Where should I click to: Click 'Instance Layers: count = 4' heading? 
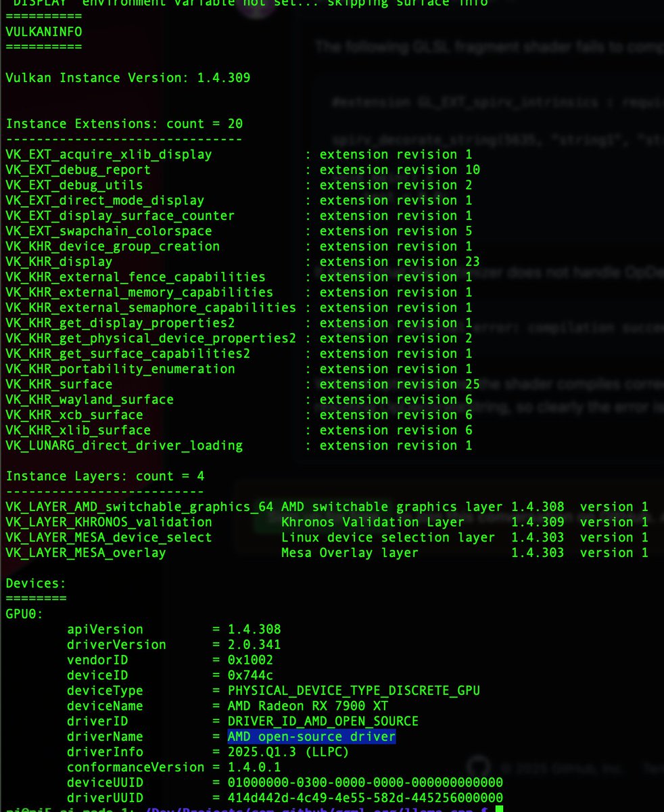[105, 476]
